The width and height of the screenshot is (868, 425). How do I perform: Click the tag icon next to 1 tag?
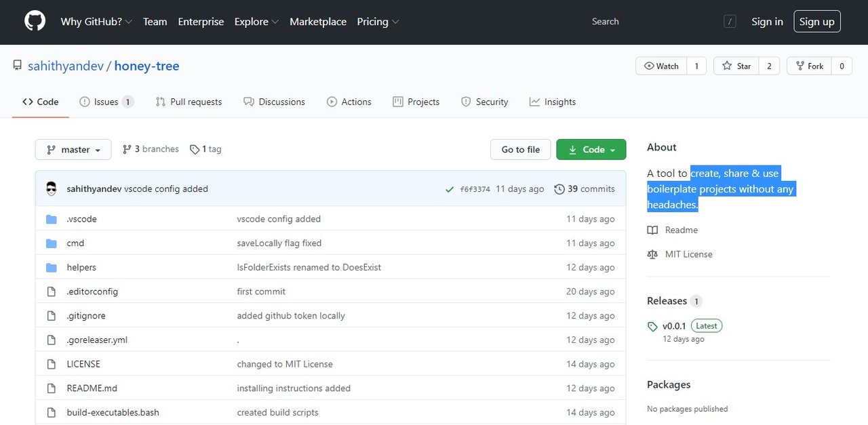pos(195,149)
